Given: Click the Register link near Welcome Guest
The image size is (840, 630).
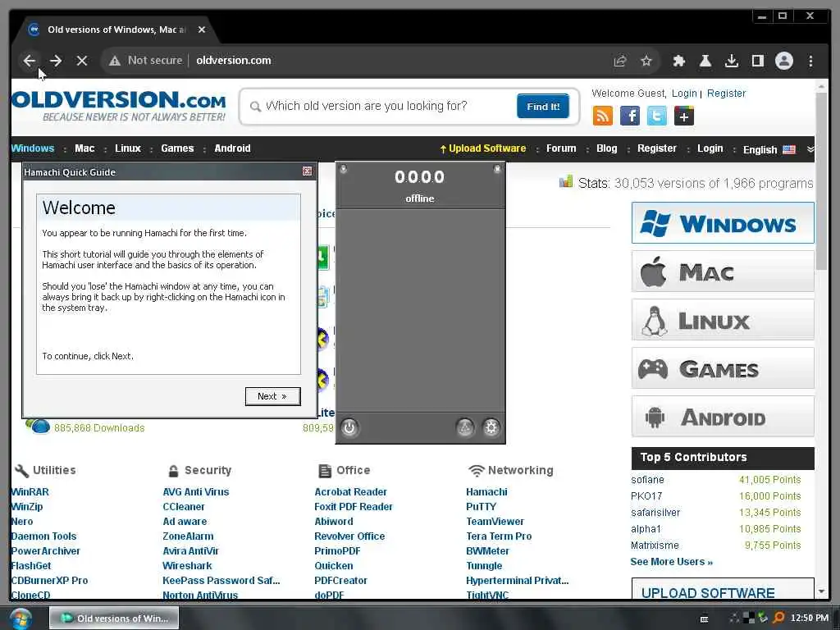Looking at the screenshot, I should coord(726,94).
